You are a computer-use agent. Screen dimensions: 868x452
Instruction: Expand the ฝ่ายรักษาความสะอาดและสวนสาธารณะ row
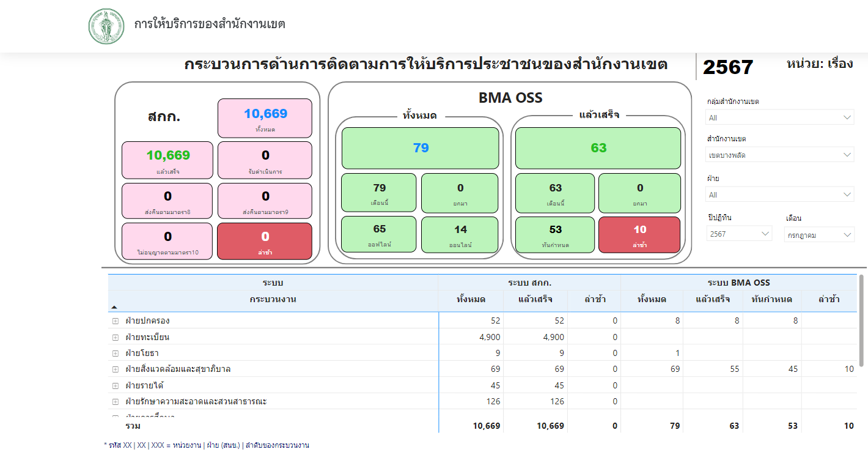tap(115, 402)
